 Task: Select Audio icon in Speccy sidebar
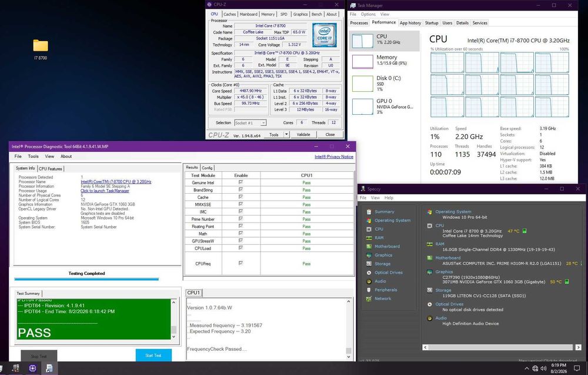point(369,281)
